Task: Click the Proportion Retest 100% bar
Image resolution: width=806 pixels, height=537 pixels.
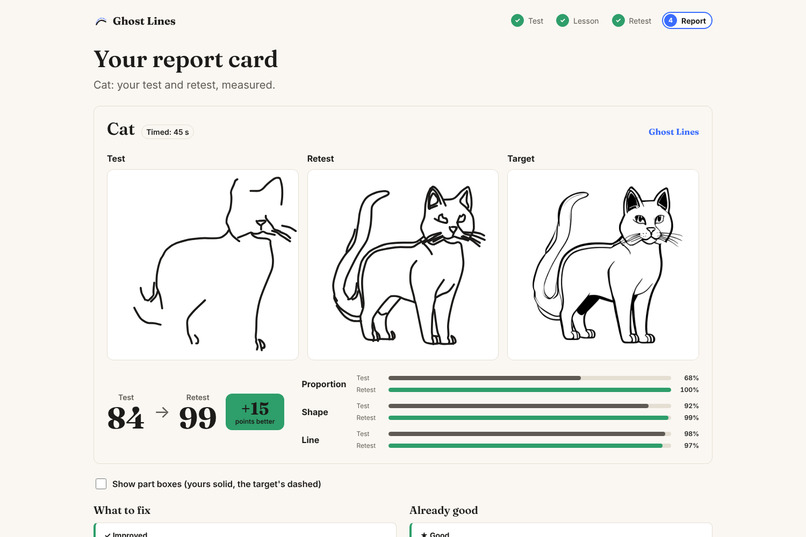Action: point(529,390)
